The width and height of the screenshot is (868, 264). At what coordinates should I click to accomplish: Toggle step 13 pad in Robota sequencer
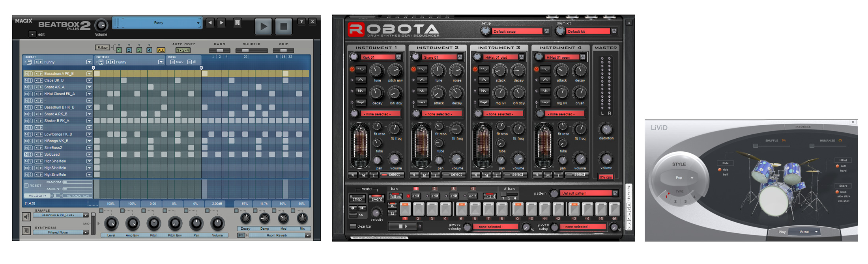[x=574, y=209]
